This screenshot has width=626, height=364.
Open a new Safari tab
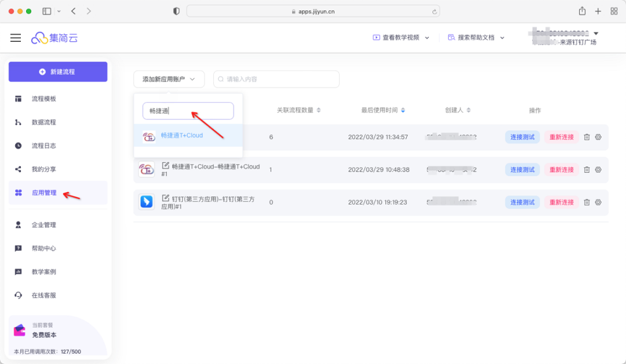[598, 11]
